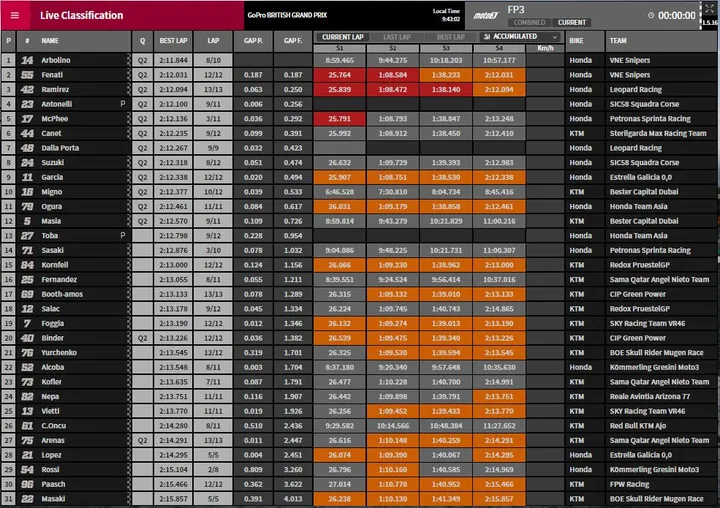This screenshot has width=720, height=508.
Task: Click team Reale Avintia Arizona 77
Action: point(650,396)
